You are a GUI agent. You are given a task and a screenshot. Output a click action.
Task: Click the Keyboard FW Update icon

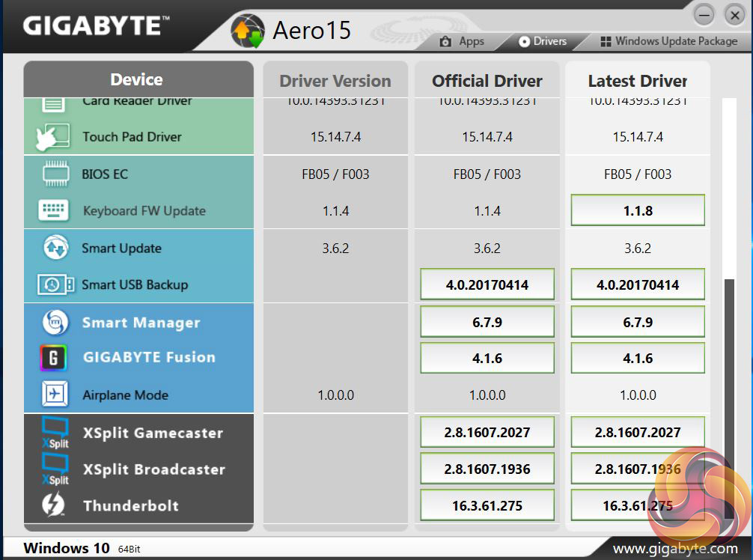[x=53, y=211]
